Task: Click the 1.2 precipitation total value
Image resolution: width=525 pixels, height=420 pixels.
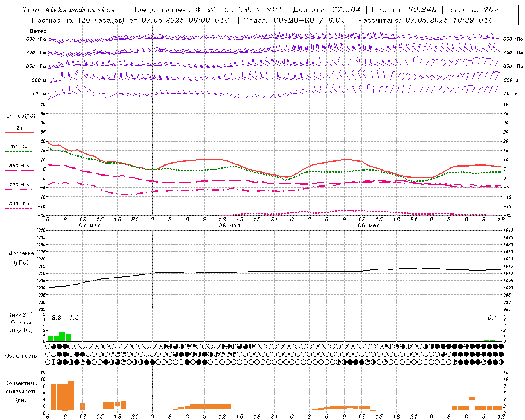Action: tap(73, 318)
